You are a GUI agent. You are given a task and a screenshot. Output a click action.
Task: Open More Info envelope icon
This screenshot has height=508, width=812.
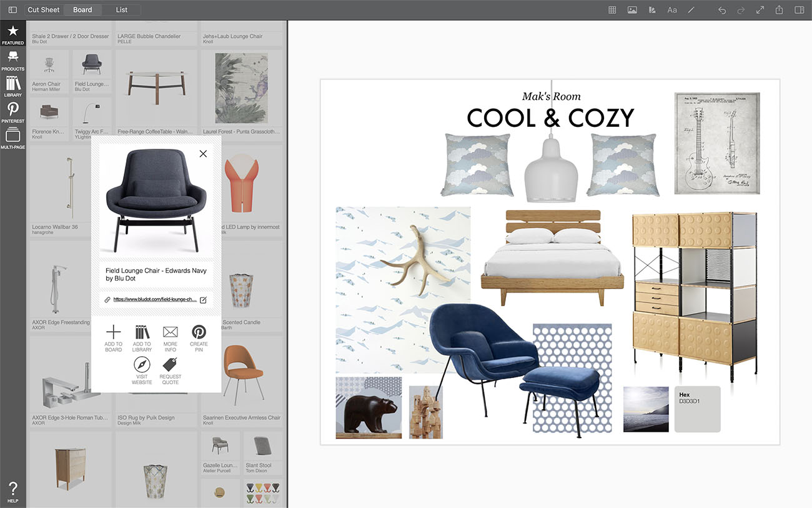(x=171, y=332)
